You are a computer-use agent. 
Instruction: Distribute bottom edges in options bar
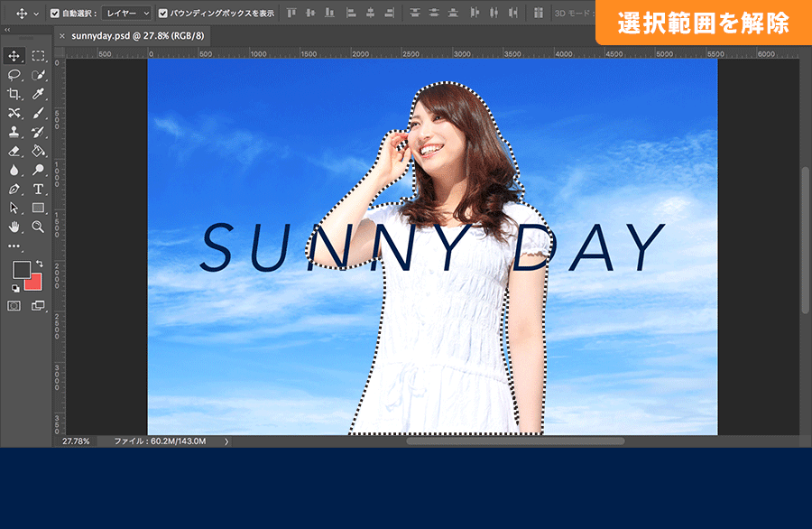tap(453, 13)
